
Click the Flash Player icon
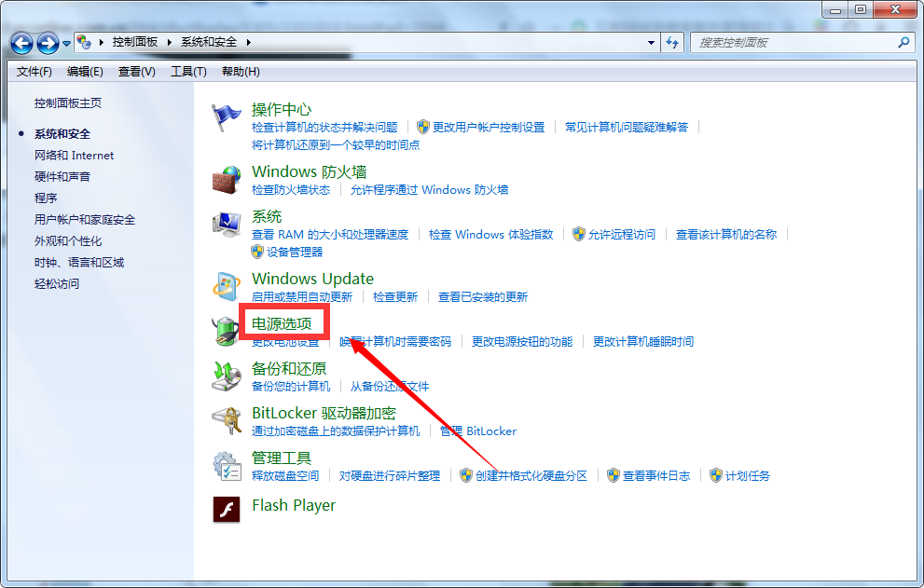227,510
